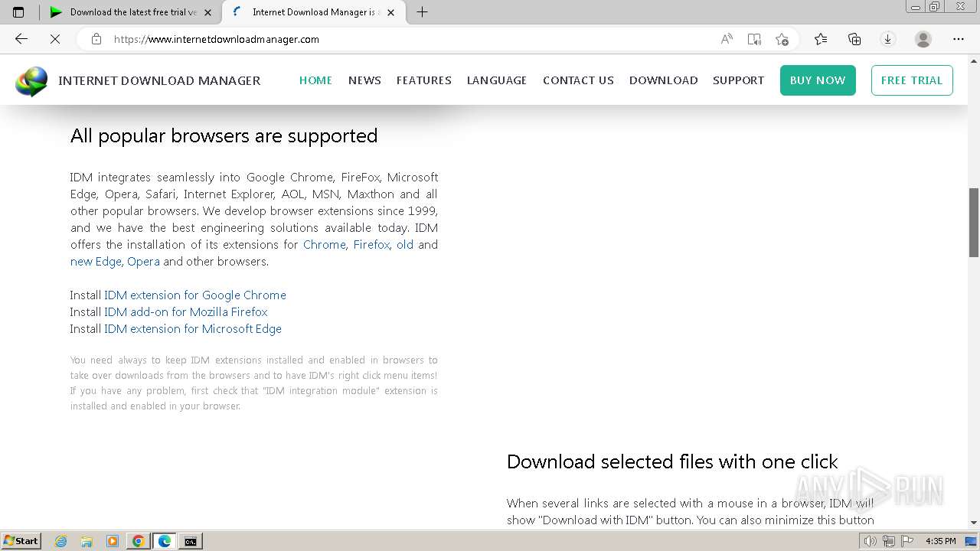Click the network tray icon

[x=889, y=541]
